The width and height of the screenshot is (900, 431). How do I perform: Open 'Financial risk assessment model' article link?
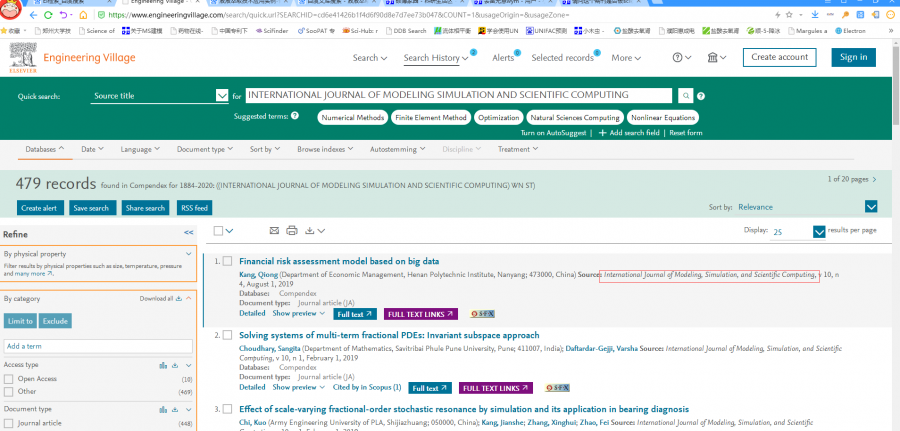click(x=338, y=261)
